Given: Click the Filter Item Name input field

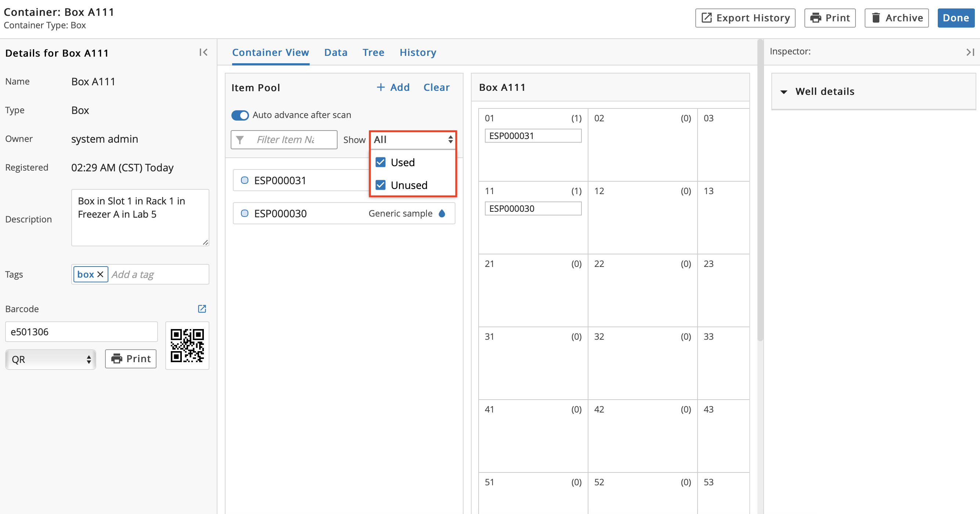Looking at the screenshot, I should coord(292,139).
